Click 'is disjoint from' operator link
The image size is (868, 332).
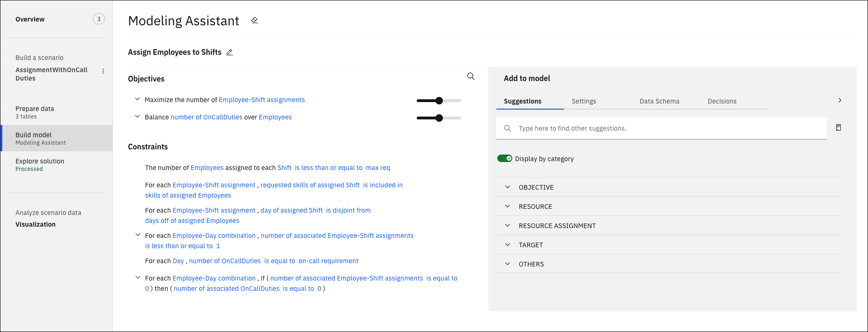click(x=348, y=210)
